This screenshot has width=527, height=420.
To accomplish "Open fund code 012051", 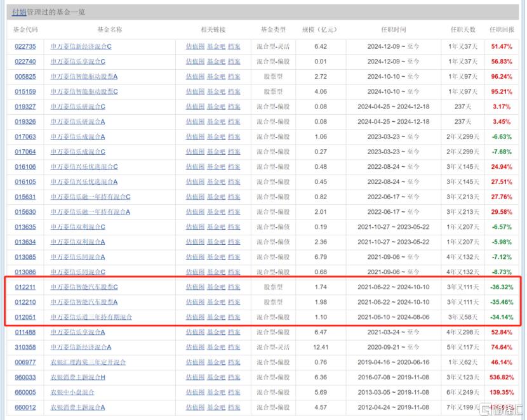I will click(25, 317).
